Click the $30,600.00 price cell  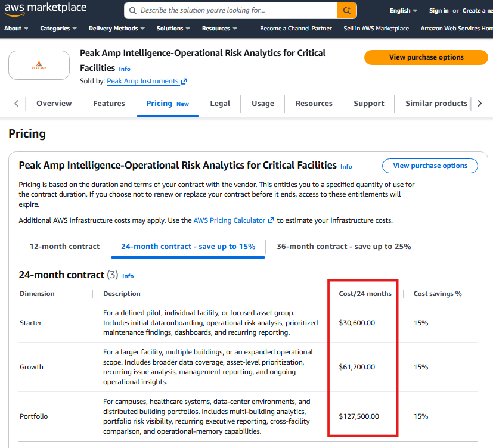click(x=357, y=323)
